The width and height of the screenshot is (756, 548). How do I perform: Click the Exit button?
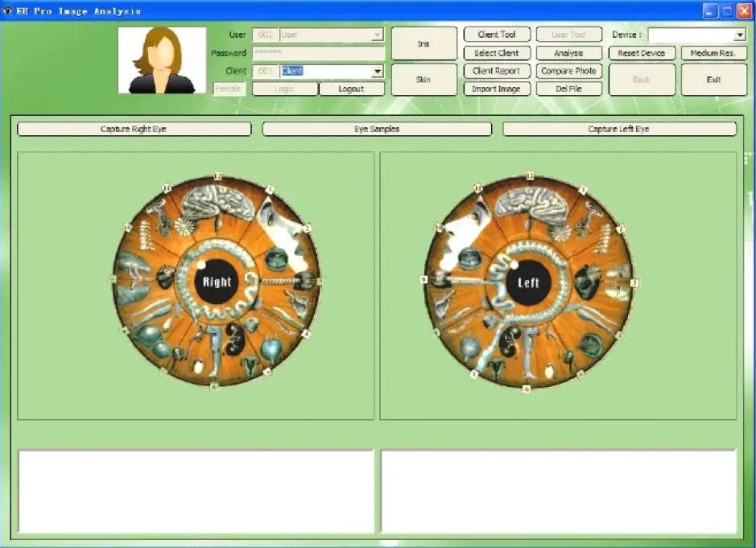(x=713, y=80)
